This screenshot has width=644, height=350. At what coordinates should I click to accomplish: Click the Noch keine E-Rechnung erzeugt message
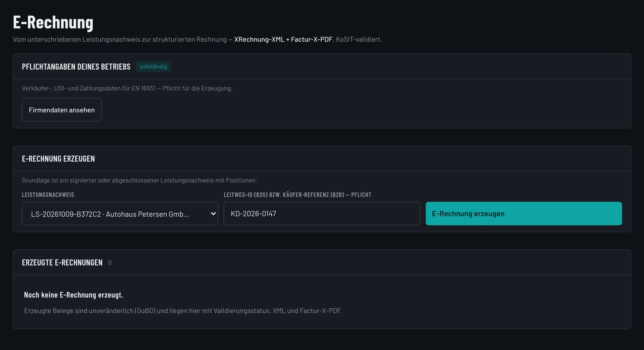point(74,295)
